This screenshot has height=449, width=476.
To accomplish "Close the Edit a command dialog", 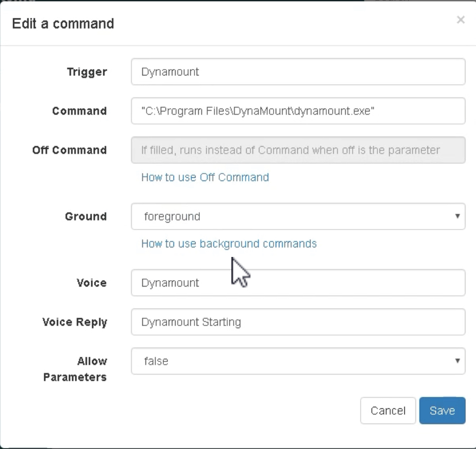I will tap(461, 20).
